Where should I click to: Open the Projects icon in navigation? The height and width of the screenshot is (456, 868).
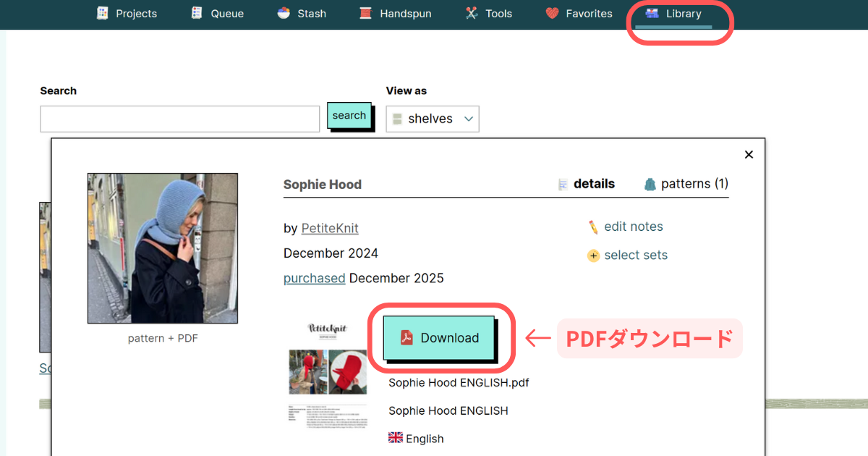(103, 13)
